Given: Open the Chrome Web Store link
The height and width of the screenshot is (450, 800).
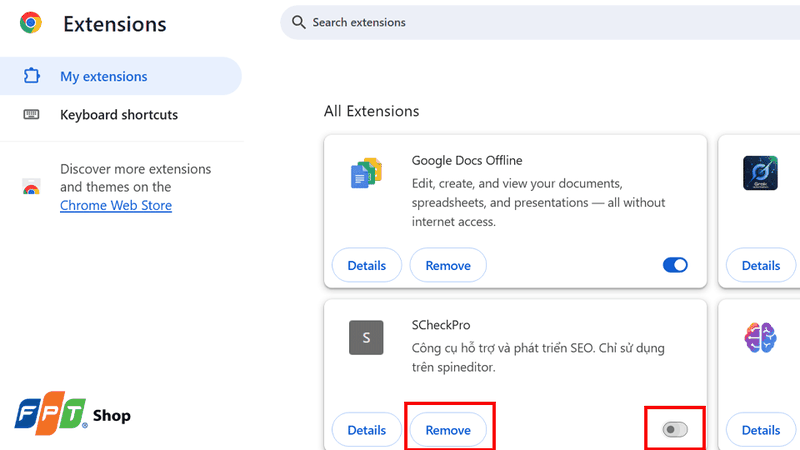Looking at the screenshot, I should 116,205.
